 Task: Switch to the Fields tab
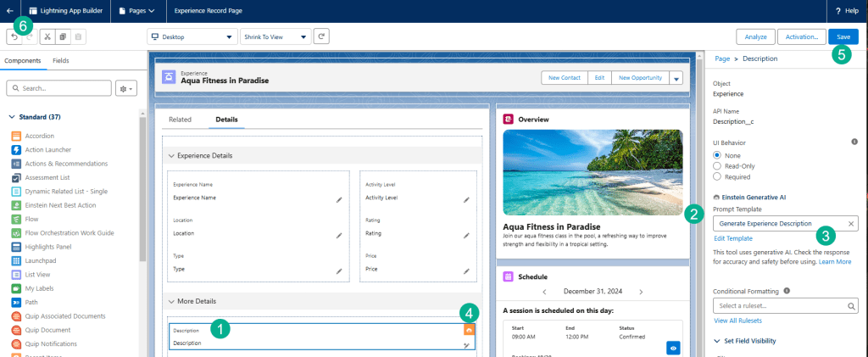(x=61, y=61)
